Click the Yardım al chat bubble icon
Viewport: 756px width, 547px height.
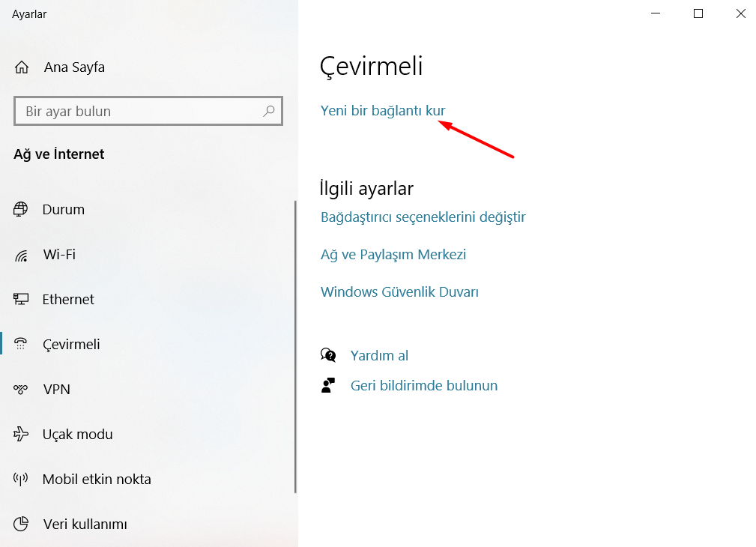(x=328, y=355)
